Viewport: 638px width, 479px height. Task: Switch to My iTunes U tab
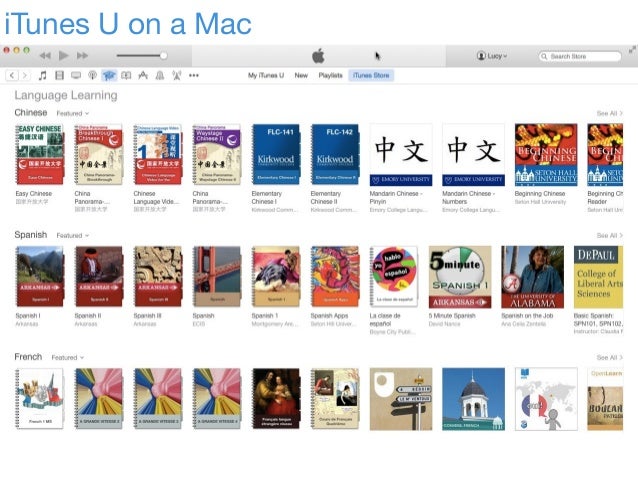266,75
